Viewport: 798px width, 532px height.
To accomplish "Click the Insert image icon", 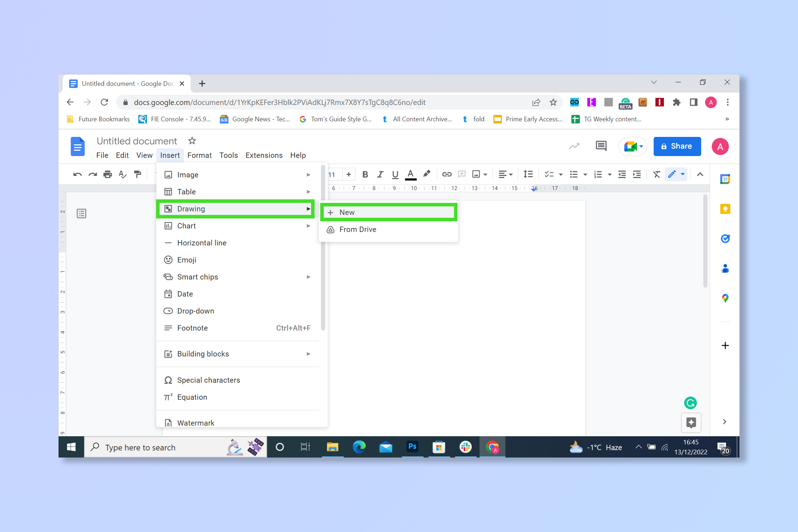I will pyautogui.click(x=476, y=174).
